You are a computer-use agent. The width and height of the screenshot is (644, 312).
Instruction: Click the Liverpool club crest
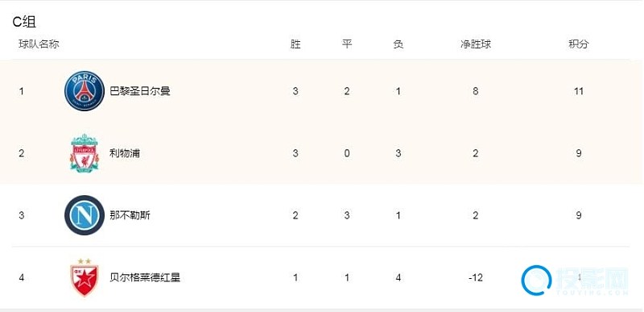(85, 153)
